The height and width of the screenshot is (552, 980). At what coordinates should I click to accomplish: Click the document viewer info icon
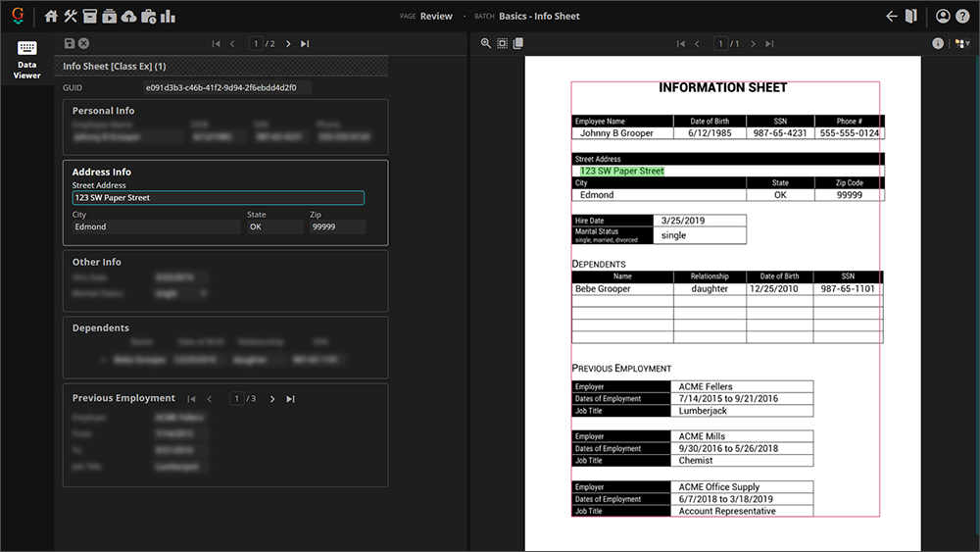coord(938,43)
